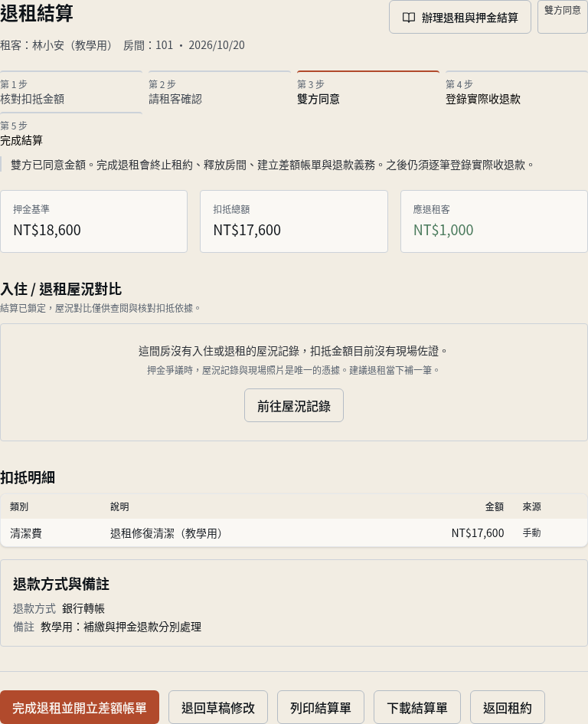Open the 辦理退租與押金結算 guide button
The height and width of the screenshot is (724, 588).
(x=459, y=17)
